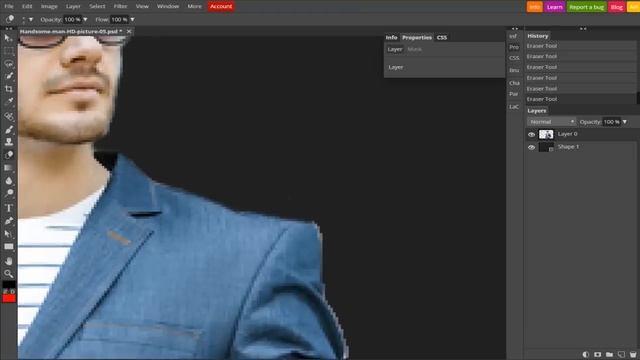640x360 pixels.
Task: Click the Learn button
Action: coord(554,7)
